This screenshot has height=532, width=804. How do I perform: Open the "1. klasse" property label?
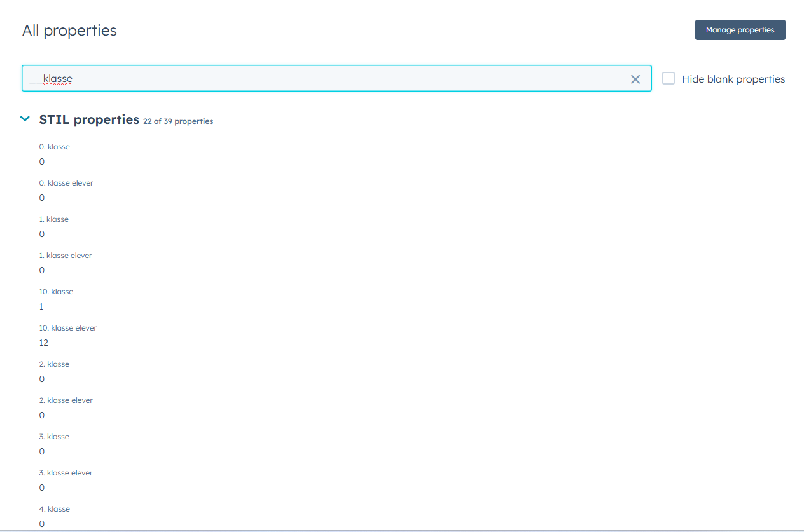[x=54, y=219]
